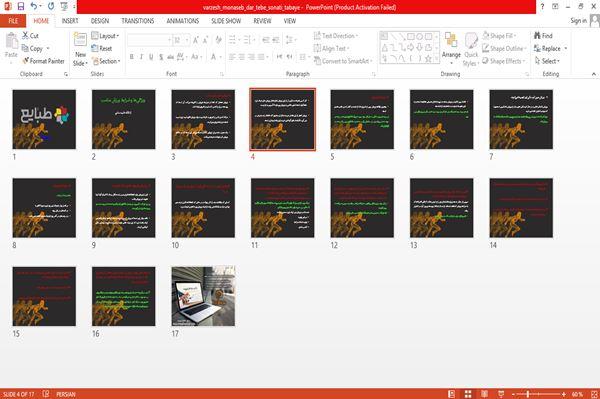Toggle Bold formatting
The height and width of the screenshot is (399, 600).
coord(132,57)
